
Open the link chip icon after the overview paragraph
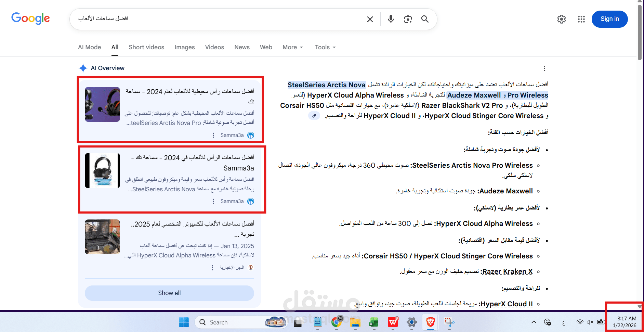point(314,116)
